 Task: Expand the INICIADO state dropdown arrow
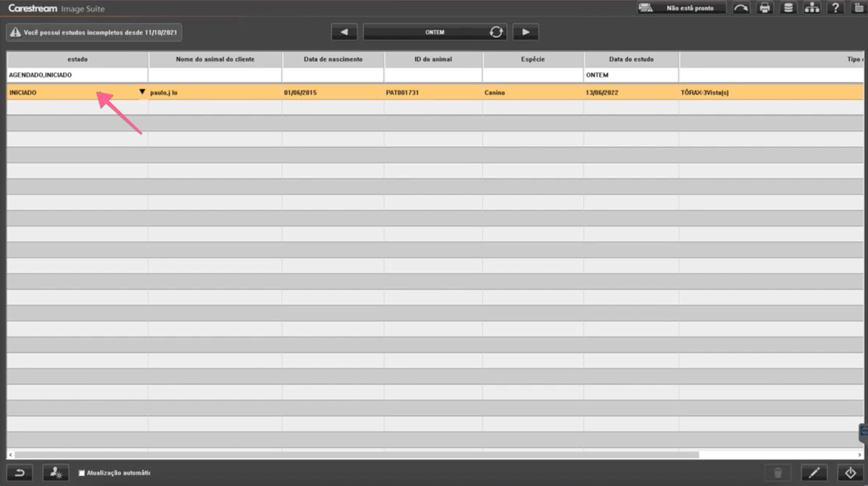142,92
